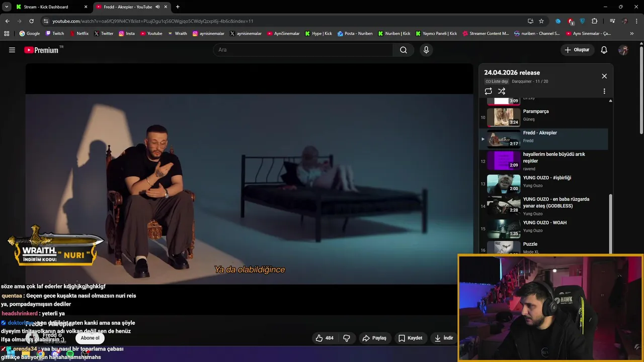Open the Youtube bookmark
Image resolution: width=644 pixels, height=362 pixels.
coord(151,34)
